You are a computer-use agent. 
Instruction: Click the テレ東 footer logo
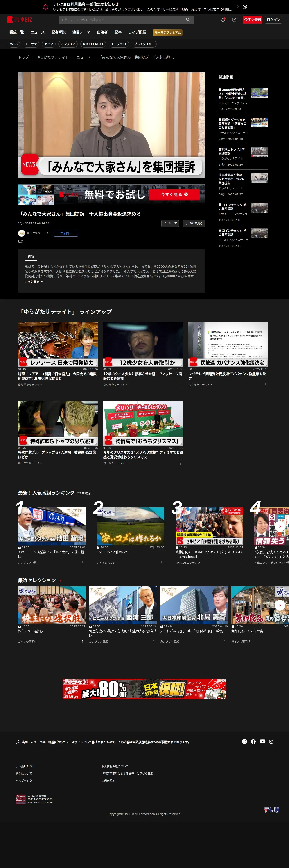(271, 810)
